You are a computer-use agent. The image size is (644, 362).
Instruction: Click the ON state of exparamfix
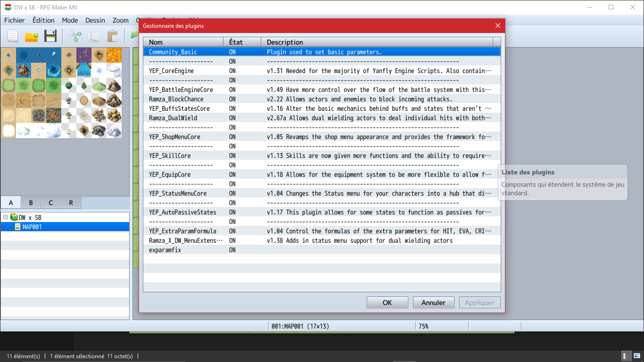232,250
